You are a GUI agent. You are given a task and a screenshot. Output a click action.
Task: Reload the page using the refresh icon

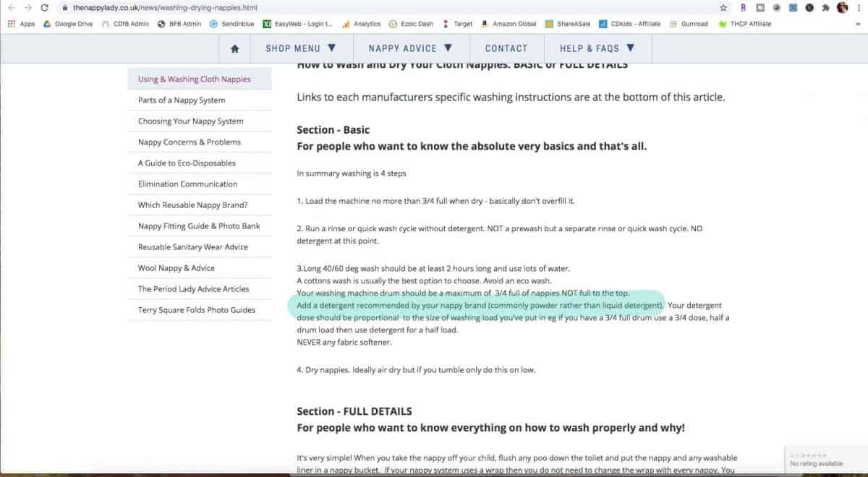pos(45,8)
